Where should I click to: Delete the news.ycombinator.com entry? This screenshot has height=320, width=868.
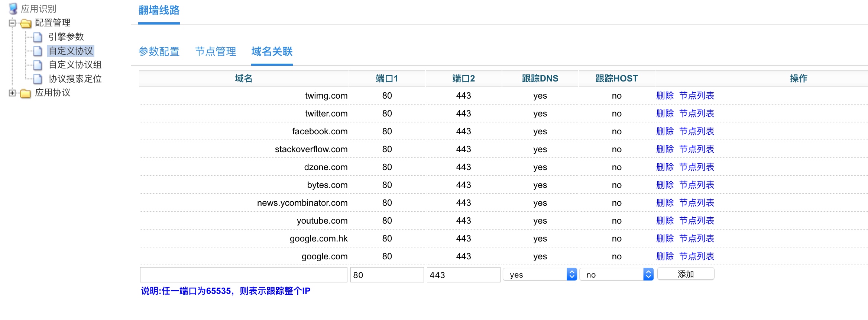pyautogui.click(x=665, y=203)
